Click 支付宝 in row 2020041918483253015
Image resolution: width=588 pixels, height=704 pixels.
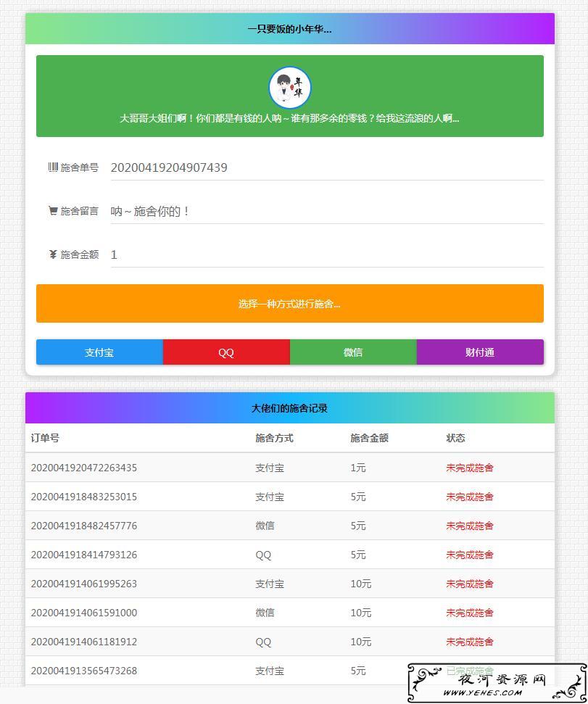click(270, 497)
